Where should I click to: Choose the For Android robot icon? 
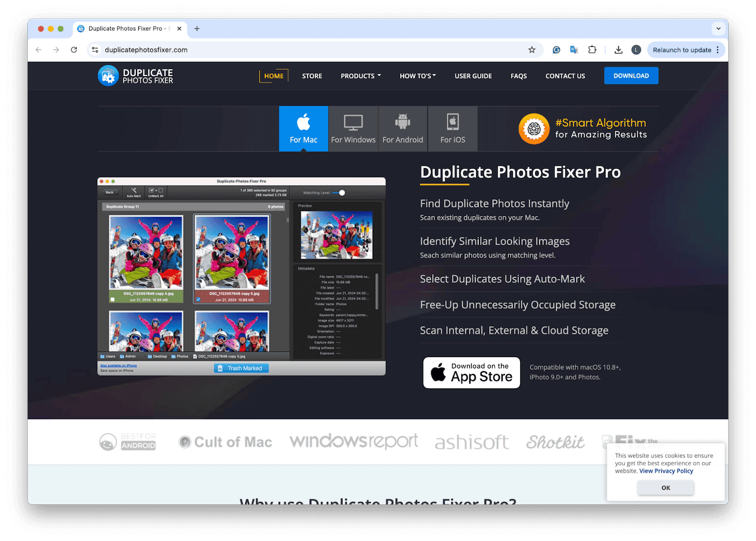402,121
